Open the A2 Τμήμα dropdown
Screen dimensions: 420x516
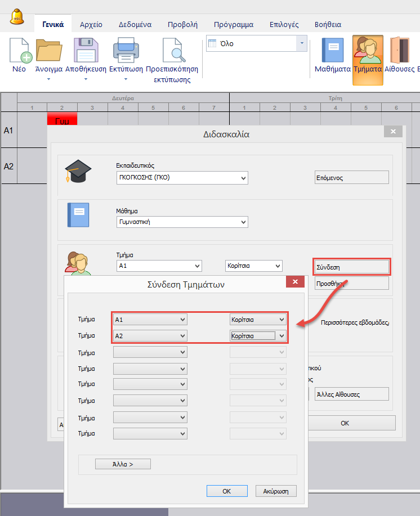pos(182,336)
